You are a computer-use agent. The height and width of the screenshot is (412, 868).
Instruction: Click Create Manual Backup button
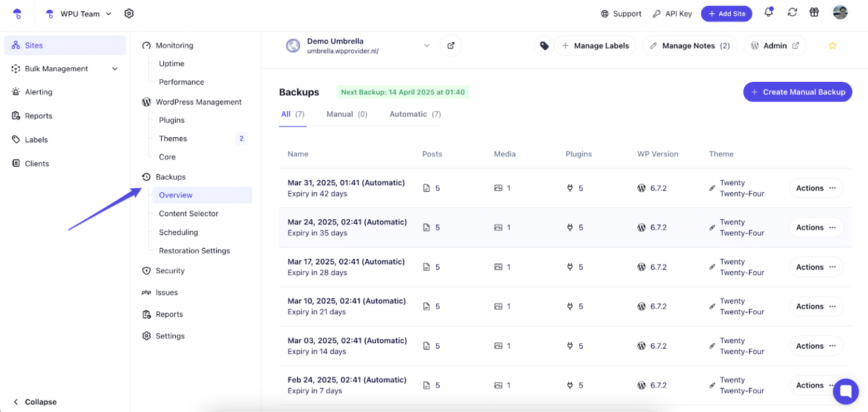pos(797,92)
